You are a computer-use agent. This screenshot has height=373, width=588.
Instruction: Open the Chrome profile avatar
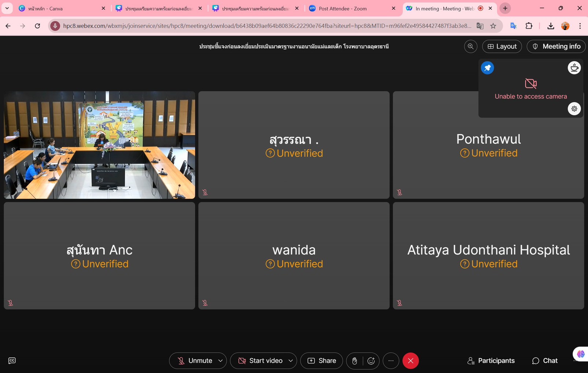565,26
